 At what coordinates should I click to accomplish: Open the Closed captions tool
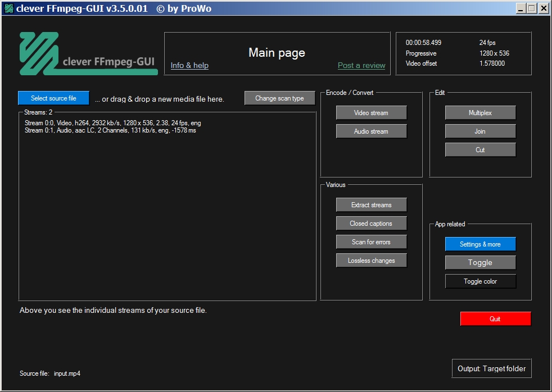[371, 224]
